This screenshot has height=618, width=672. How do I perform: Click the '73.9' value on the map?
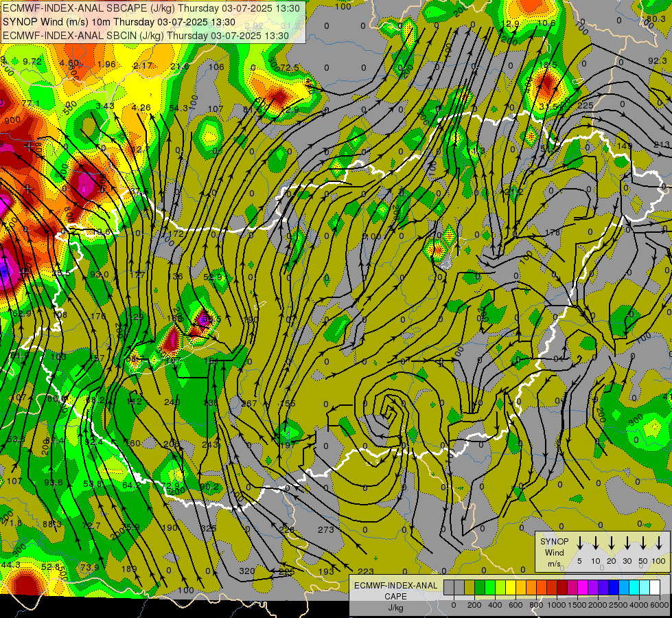[90, 567]
